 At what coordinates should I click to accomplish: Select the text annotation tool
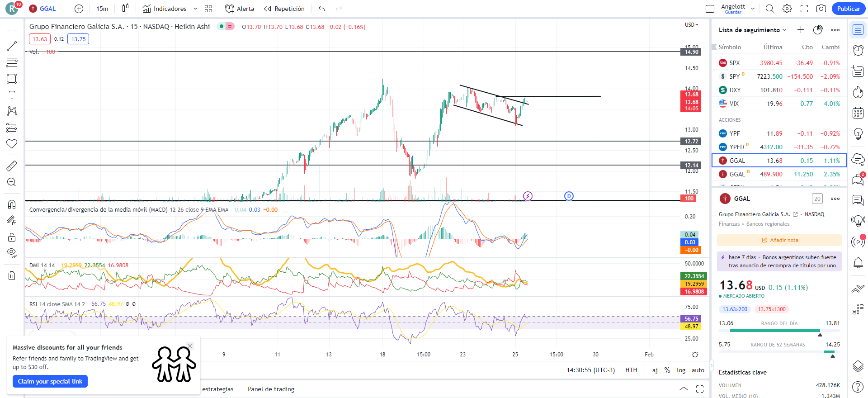click(12, 95)
